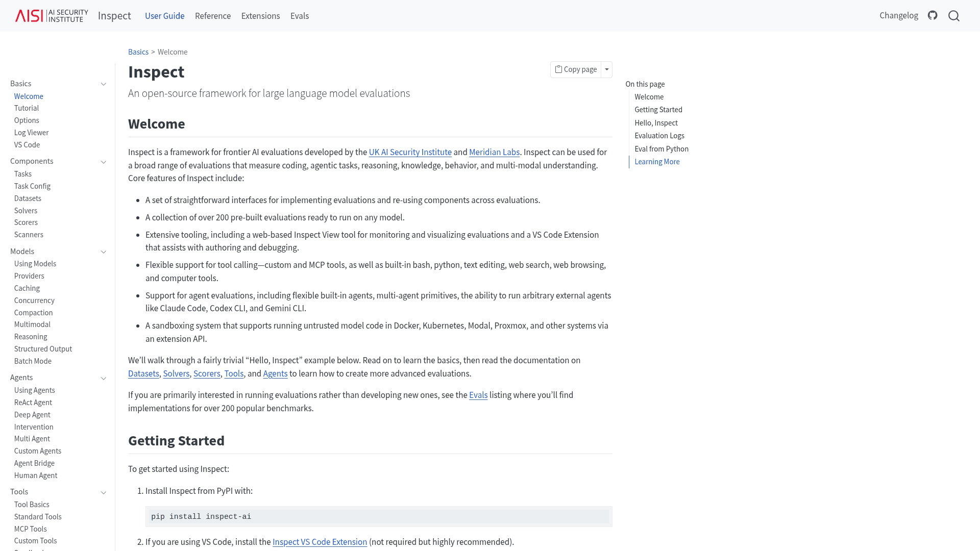Viewport: 980px width, 551px height.
Task: Open the Solvers link in the paragraph
Action: pos(176,373)
